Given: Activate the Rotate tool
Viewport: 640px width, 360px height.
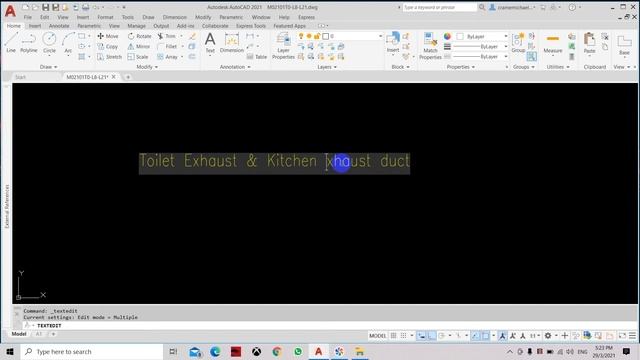Looking at the screenshot, I should tap(139, 36).
